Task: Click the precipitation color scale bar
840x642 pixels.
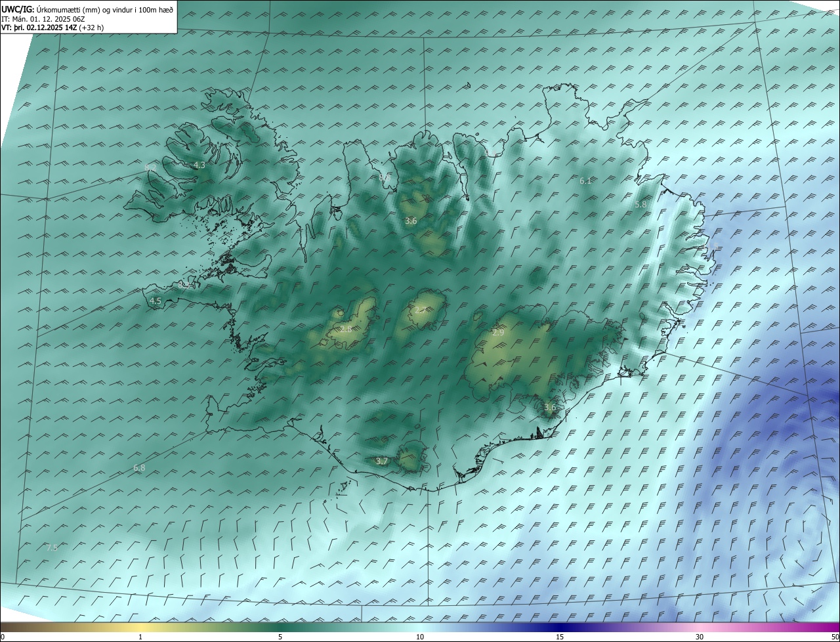Action: click(420, 627)
